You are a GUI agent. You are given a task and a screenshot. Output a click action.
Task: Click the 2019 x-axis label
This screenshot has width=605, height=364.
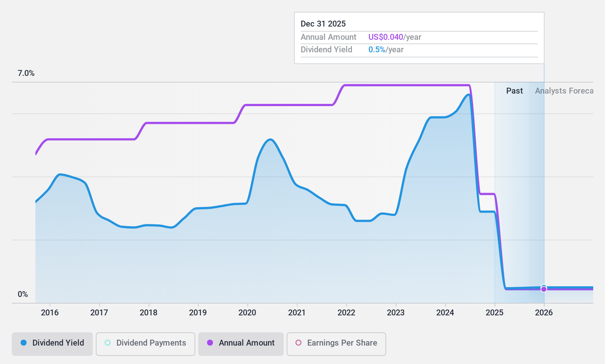tap(198, 312)
